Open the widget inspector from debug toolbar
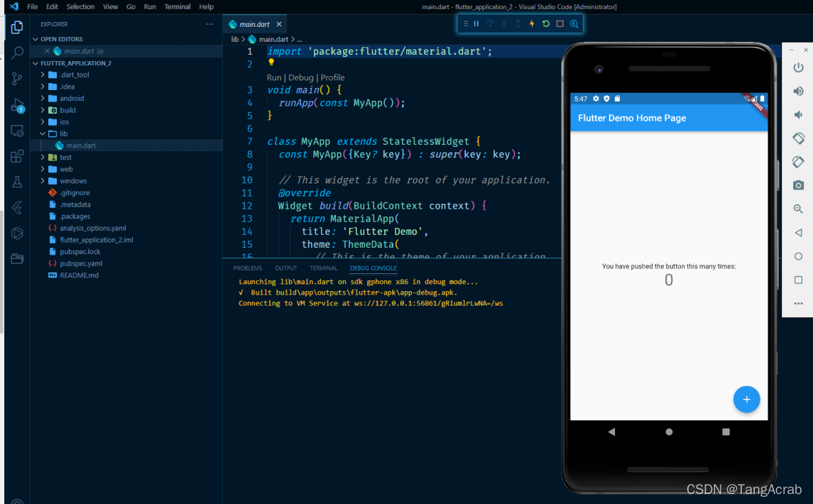The height and width of the screenshot is (504, 813). pyautogui.click(x=574, y=24)
